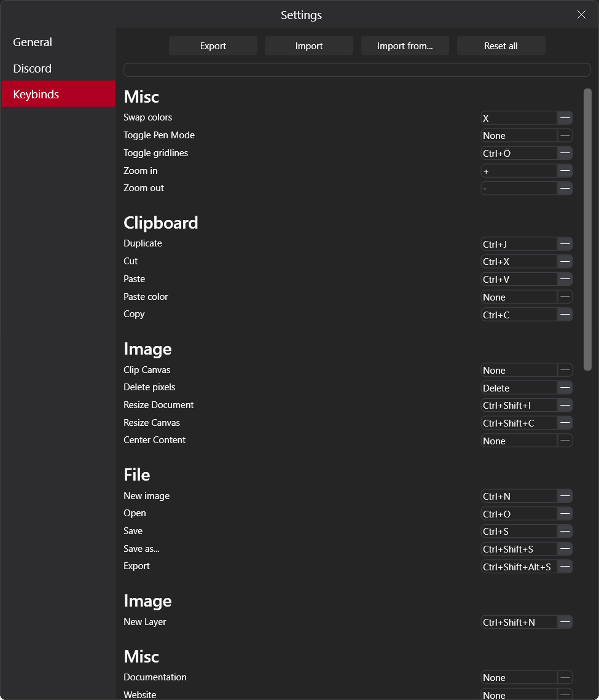Switch to the General settings tab

32,42
